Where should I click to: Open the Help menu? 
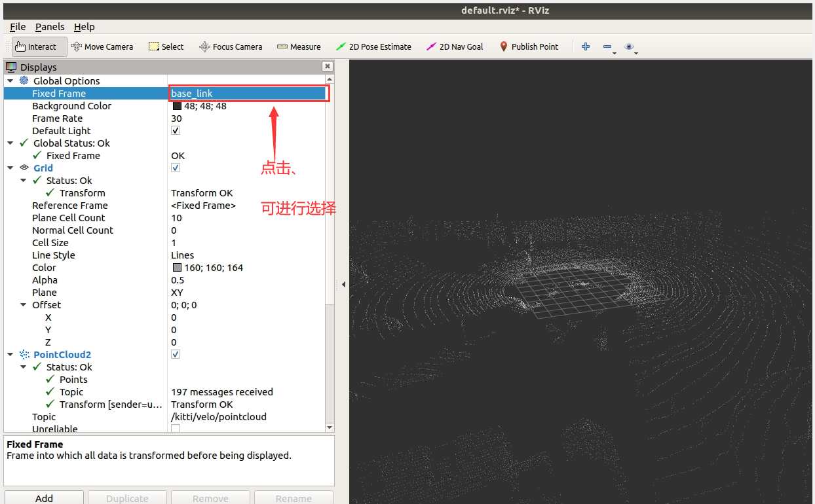pos(85,27)
